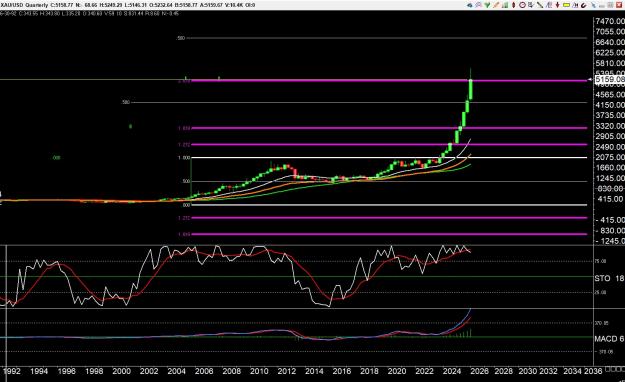625x382 pixels.
Task: Click the 2008 year on time axis
Action: tap(231, 371)
